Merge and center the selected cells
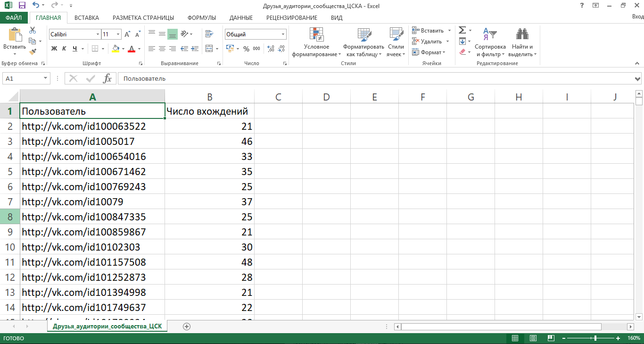The width and height of the screenshot is (644, 344). [x=209, y=49]
